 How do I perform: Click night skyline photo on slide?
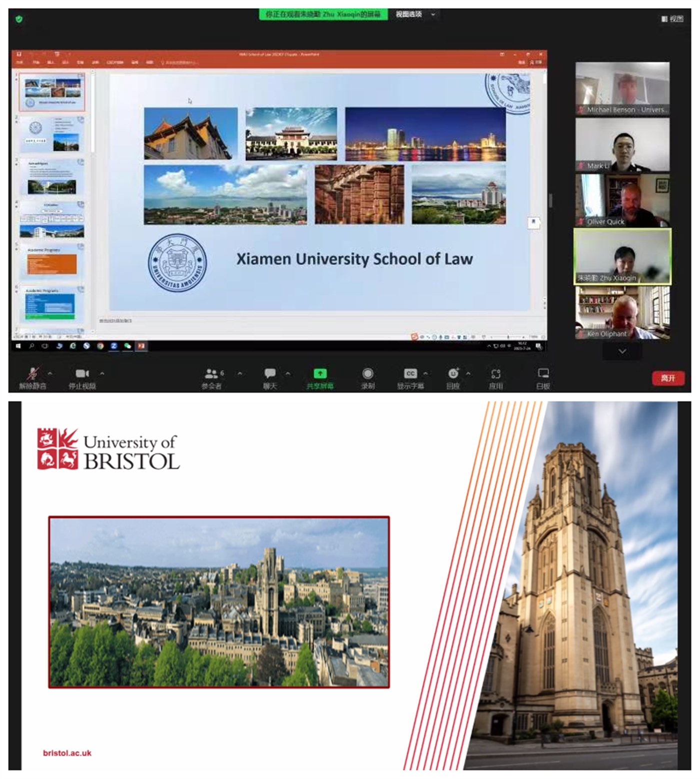click(425, 134)
